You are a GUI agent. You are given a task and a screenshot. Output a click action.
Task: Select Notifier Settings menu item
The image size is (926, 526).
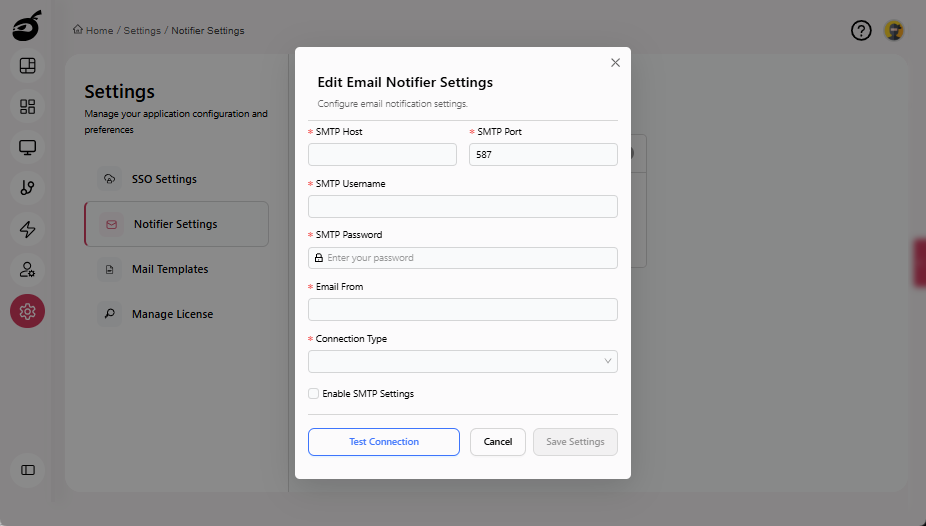[x=177, y=224]
